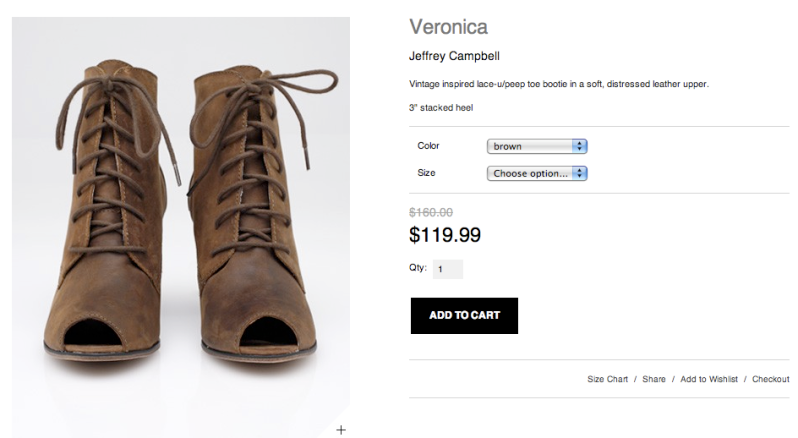Open the Size Chart link

click(x=607, y=379)
